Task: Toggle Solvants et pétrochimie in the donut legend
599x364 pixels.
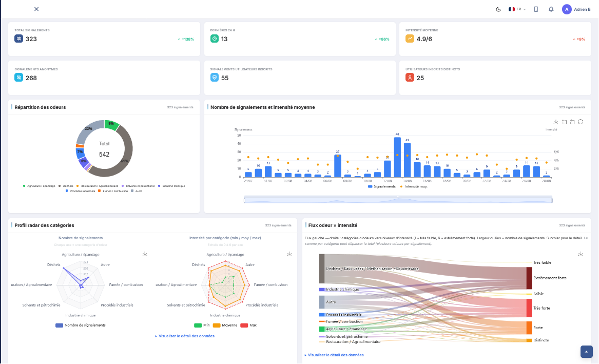Action: (138, 186)
